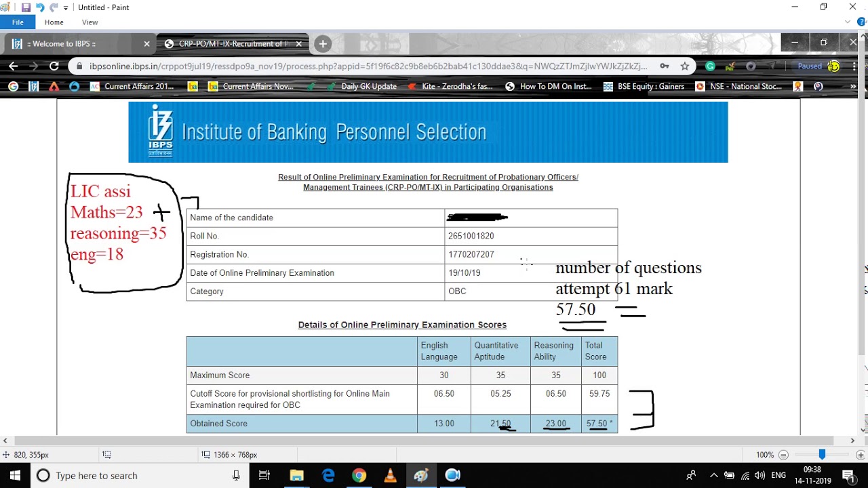The width and height of the screenshot is (868, 488).
Task: Select the 'Welcome to IBPS' browser tab
Action: pyautogui.click(x=81, y=43)
